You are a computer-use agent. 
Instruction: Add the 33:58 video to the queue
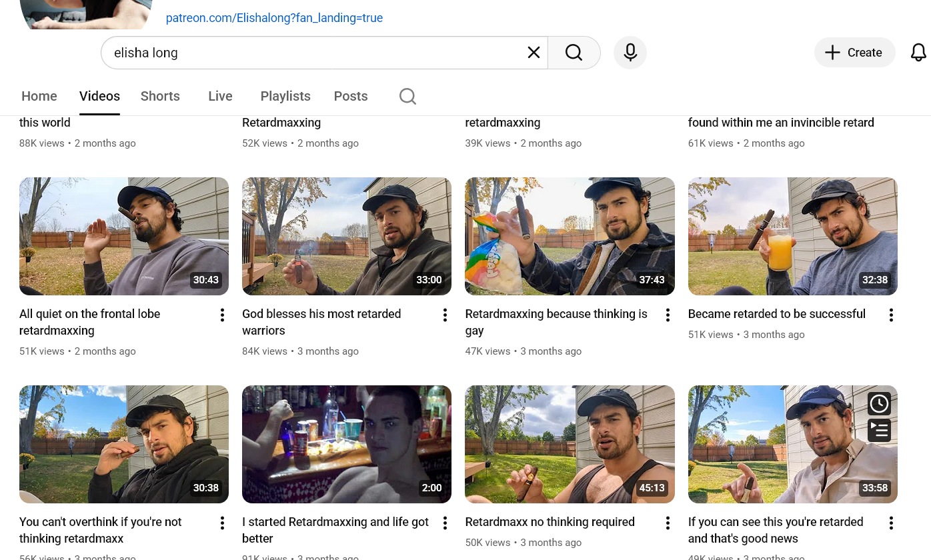[x=879, y=431]
